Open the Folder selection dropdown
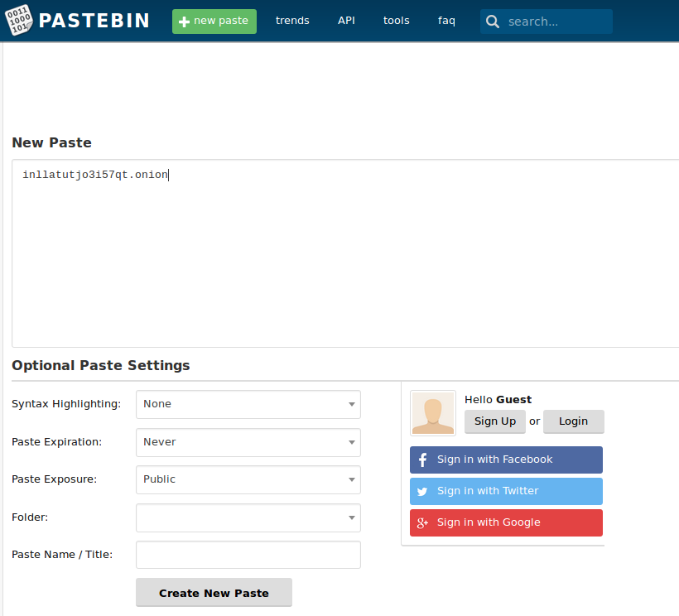The image size is (679, 616). (x=248, y=517)
